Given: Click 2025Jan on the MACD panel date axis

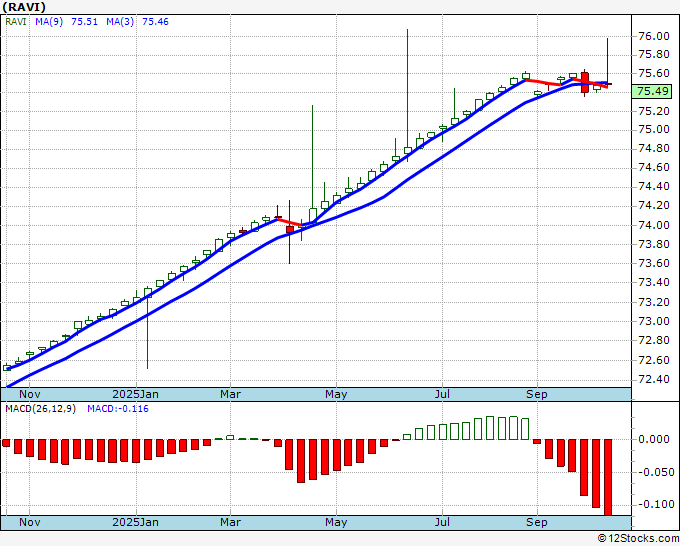Looking at the screenshot, I should [135, 522].
